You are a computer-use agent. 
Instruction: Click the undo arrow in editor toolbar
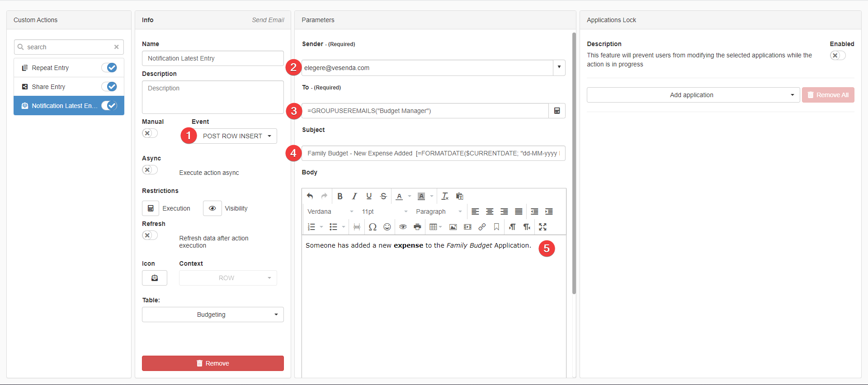[x=310, y=196]
